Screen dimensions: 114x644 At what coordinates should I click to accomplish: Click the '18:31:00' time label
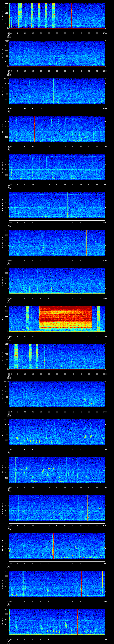click(9, 601)
